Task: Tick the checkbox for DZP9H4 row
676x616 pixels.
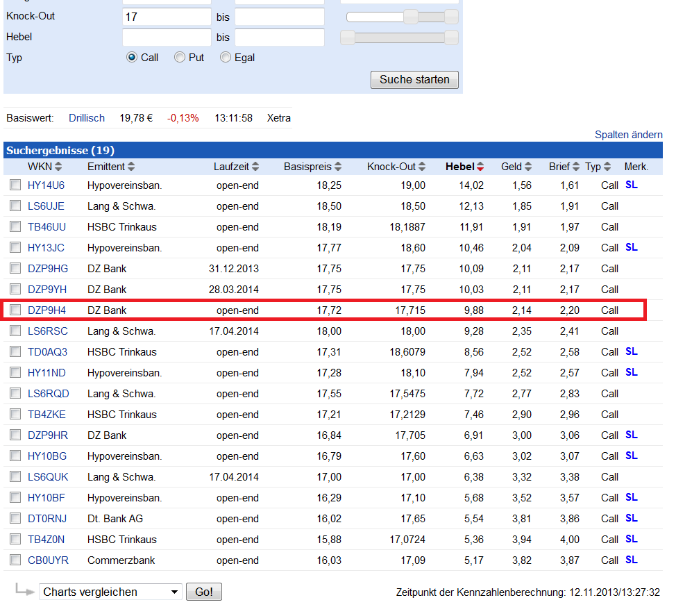Action: 15,310
